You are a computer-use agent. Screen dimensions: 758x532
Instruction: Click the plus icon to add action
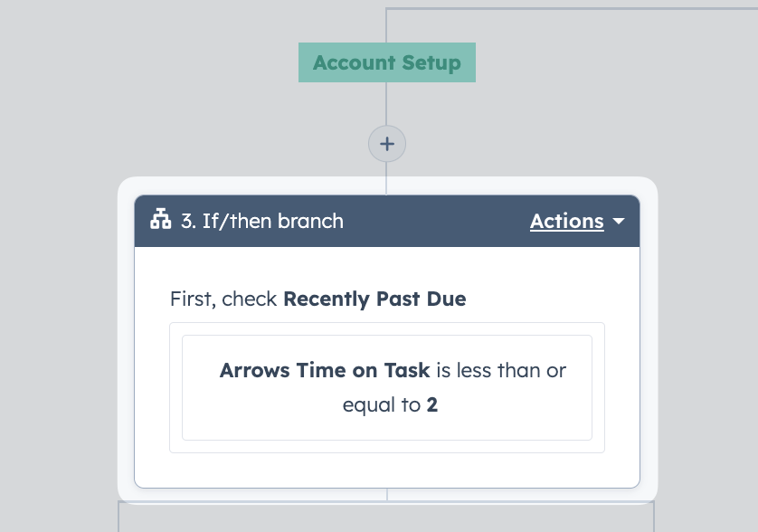[387, 144]
